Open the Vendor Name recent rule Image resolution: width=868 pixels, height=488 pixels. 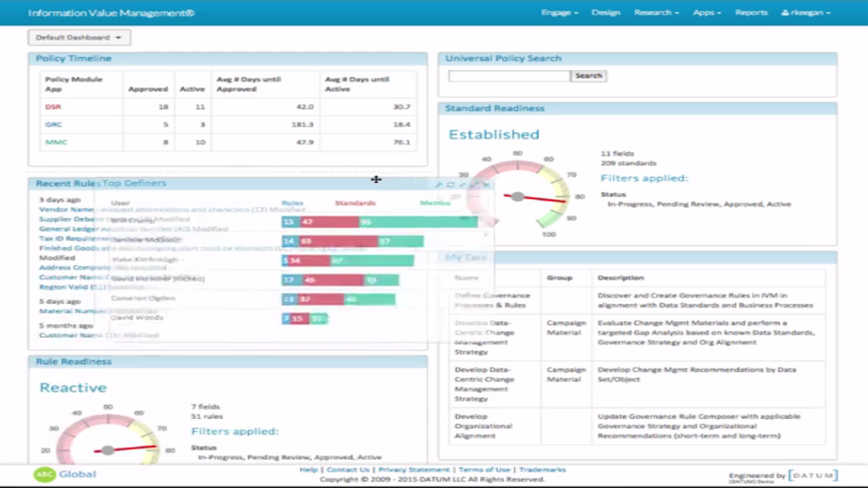66,209
